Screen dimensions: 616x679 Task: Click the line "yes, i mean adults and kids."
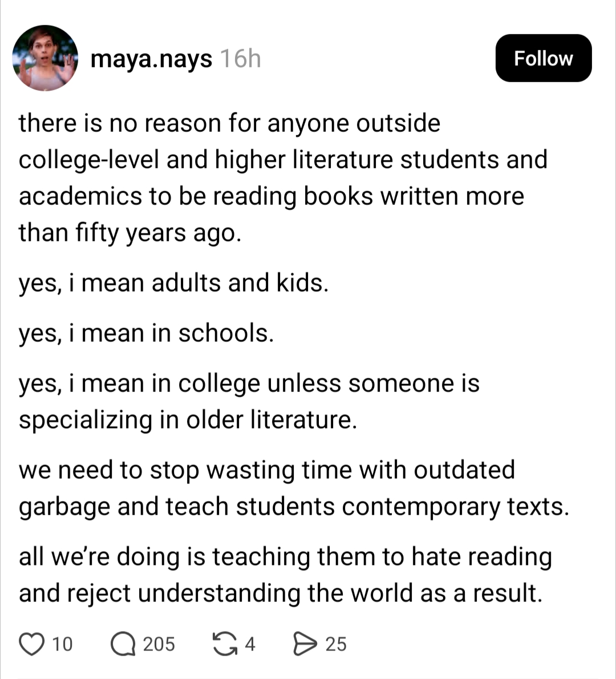click(x=173, y=283)
